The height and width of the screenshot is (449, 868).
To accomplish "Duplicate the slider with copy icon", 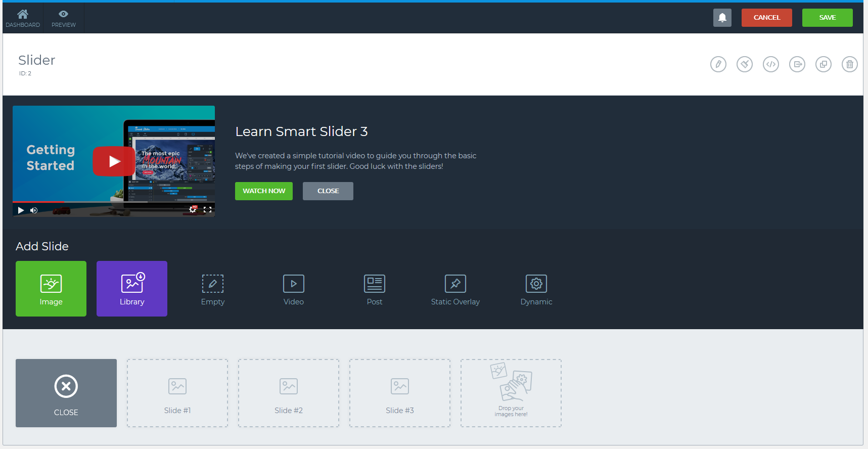I will pos(824,64).
